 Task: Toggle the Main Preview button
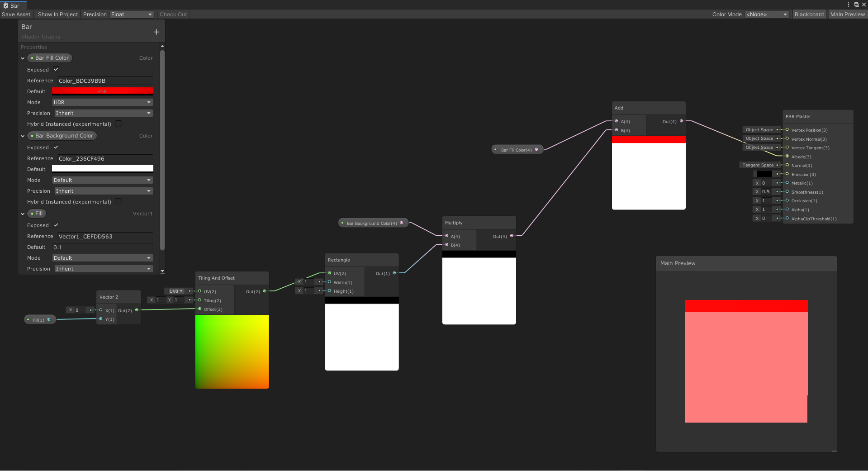pyautogui.click(x=848, y=14)
